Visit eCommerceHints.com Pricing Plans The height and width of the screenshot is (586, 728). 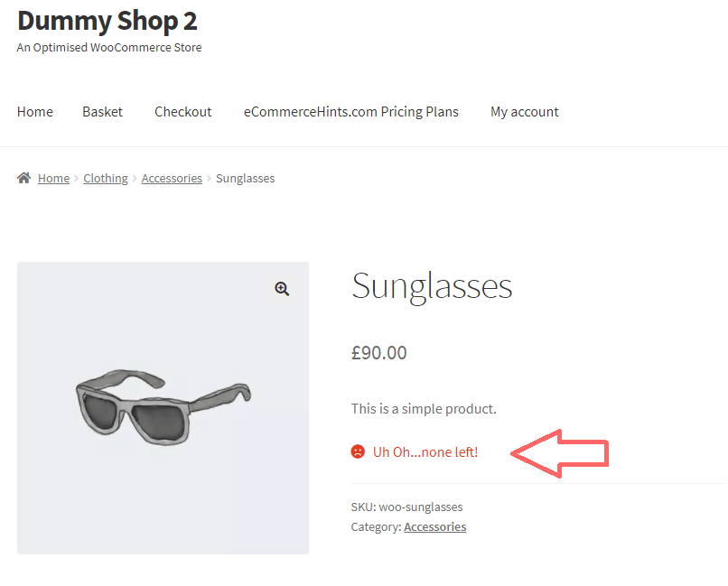[351, 111]
